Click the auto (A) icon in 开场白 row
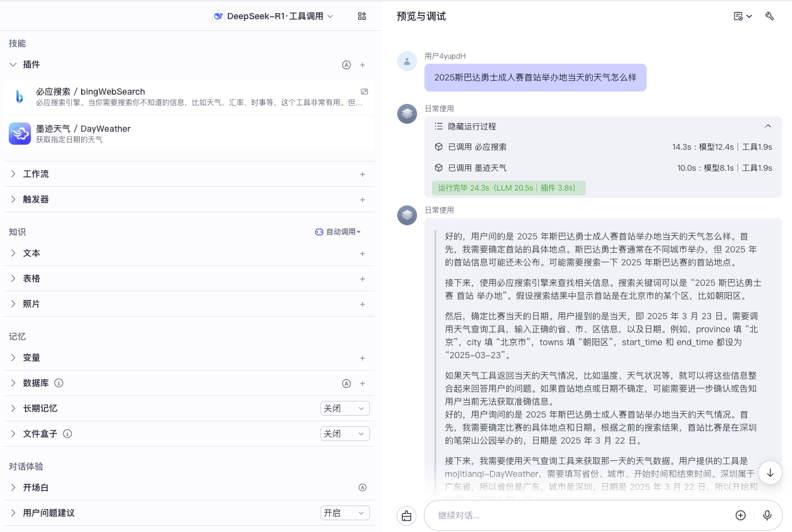 coord(363,488)
